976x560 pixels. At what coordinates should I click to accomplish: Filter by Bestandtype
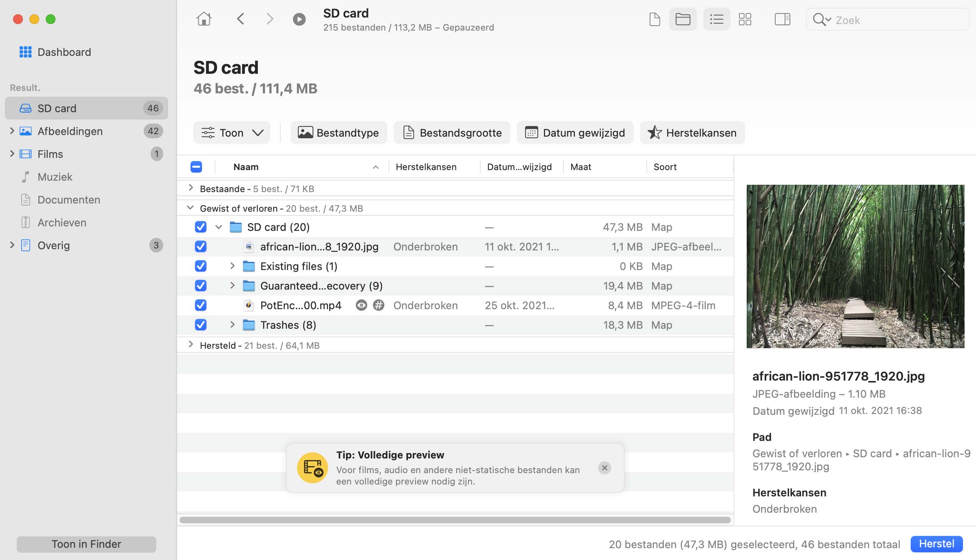339,133
